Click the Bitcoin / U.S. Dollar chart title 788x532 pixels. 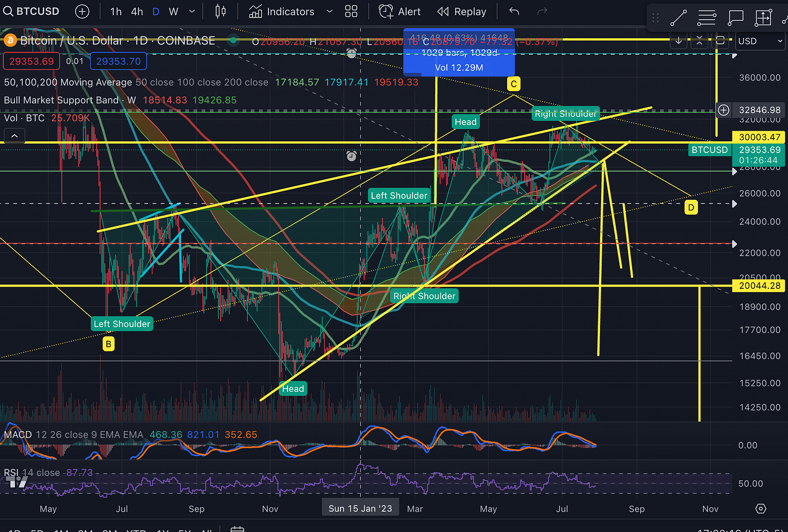[x=118, y=41]
